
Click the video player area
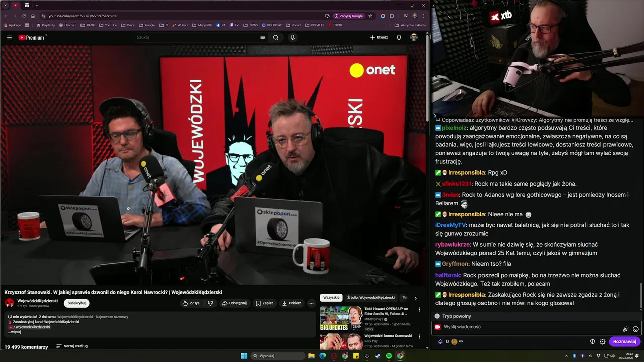click(x=213, y=165)
